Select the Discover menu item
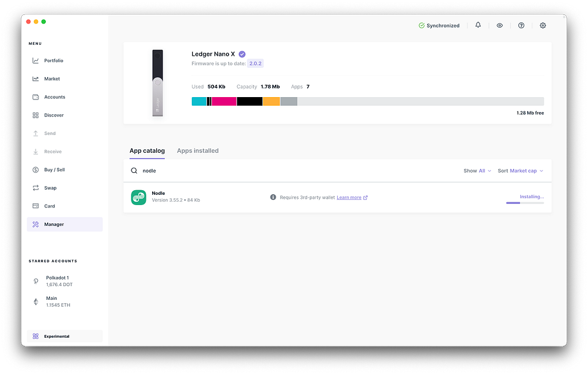The width and height of the screenshot is (588, 374). 64,115
